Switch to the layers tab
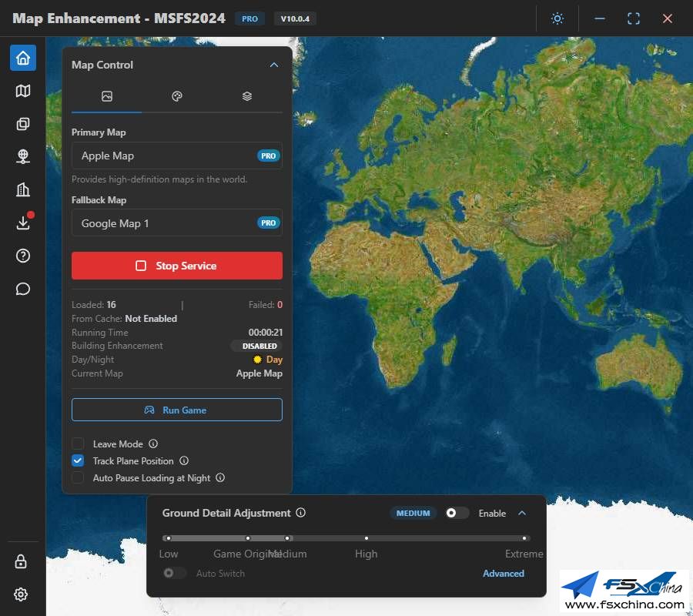Screen dimensions: 693x616 [247, 96]
